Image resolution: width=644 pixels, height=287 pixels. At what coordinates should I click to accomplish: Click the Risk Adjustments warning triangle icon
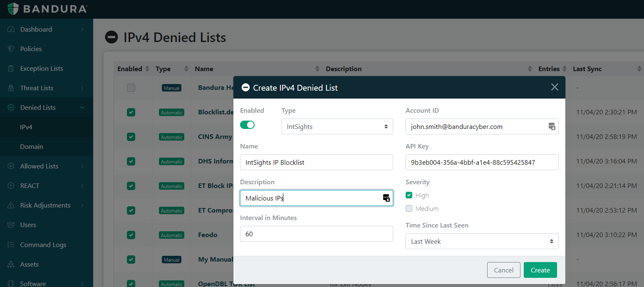tap(11, 205)
